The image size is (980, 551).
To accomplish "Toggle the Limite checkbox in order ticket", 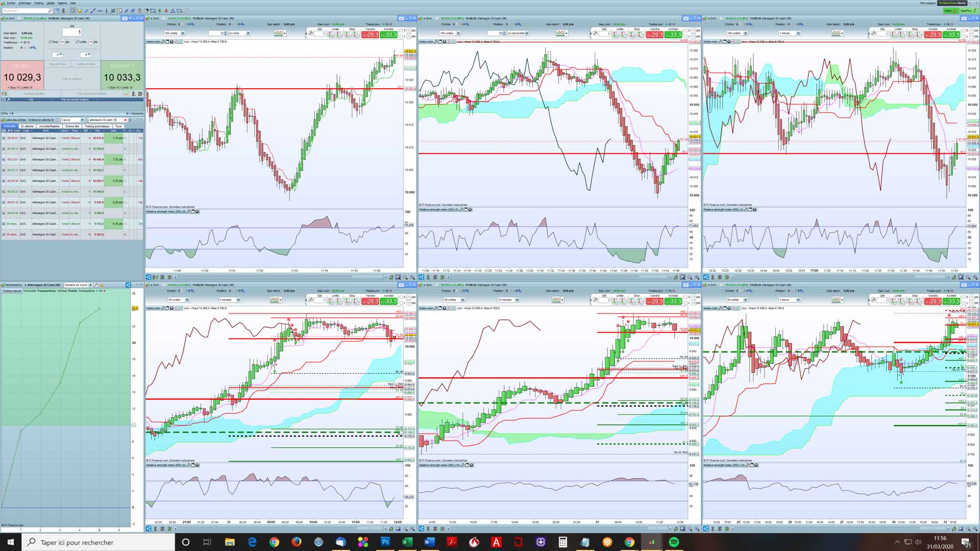I will pyautogui.click(x=77, y=42).
